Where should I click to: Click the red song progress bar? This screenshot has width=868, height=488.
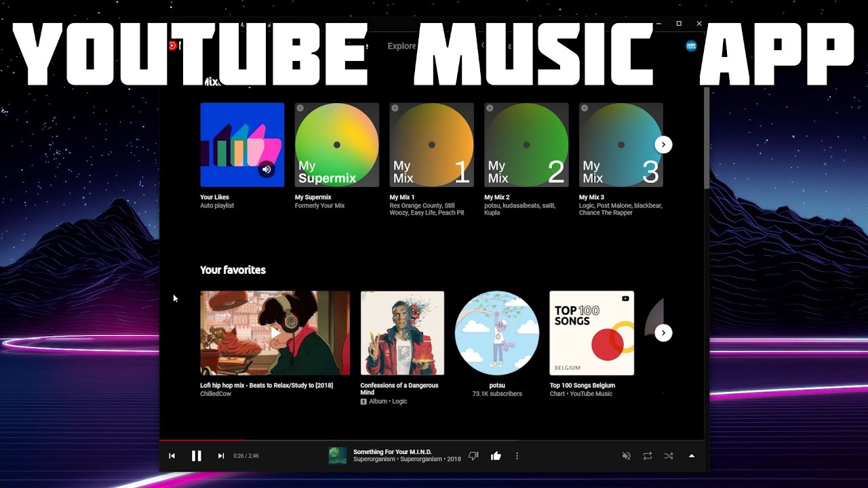pyautogui.click(x=202, y=441)
